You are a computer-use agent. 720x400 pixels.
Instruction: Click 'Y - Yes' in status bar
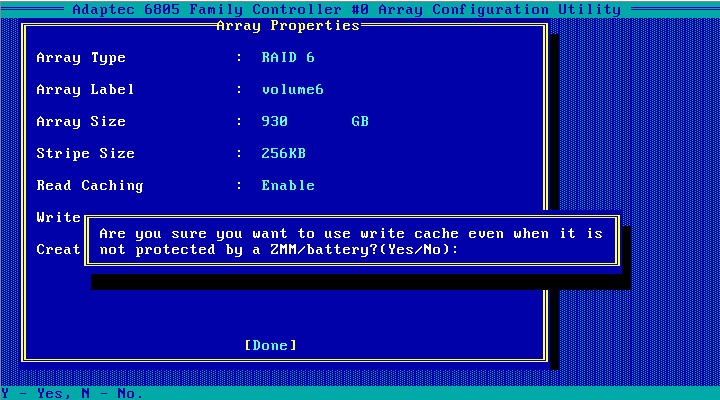(32, 393)
